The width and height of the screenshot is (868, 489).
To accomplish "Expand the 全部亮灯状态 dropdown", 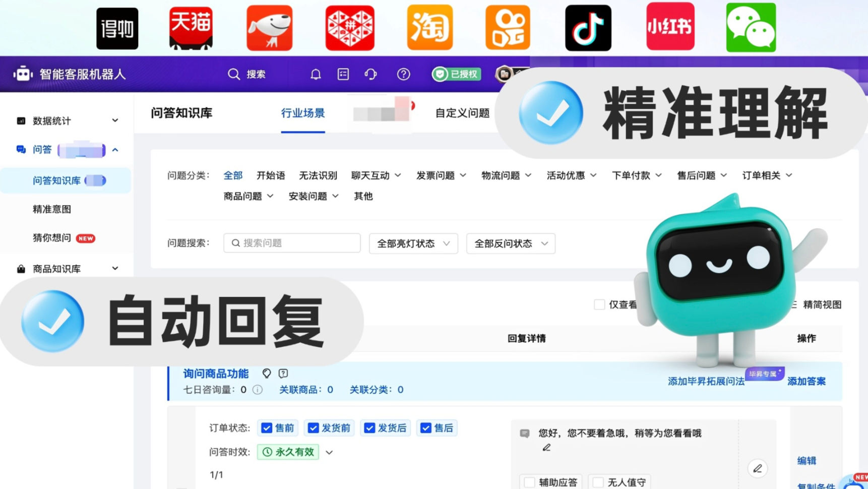I will (413, 243).
